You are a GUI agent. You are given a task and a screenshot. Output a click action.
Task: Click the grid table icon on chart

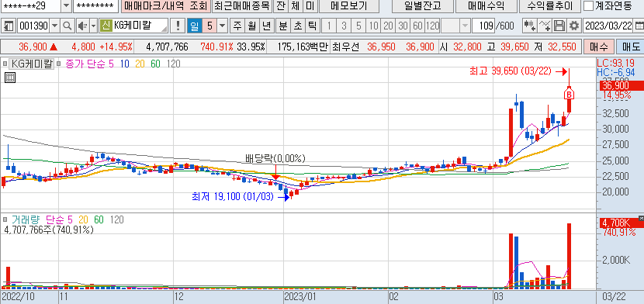[x=10, y=78]
